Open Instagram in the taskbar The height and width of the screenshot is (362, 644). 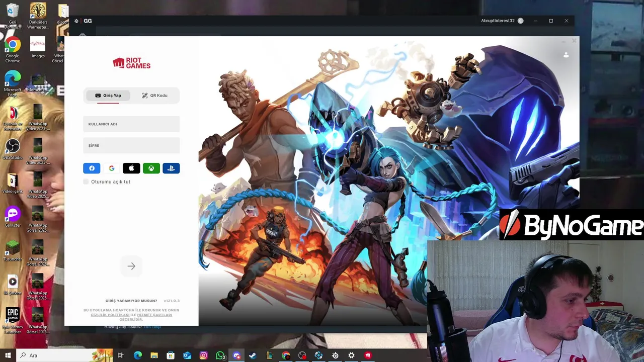coord(203,355)
